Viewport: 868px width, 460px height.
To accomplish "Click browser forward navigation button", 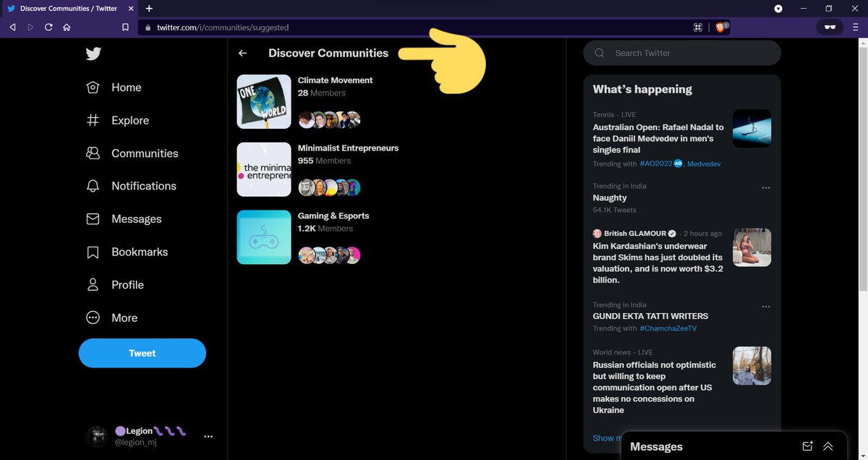I will click(30, 27).
